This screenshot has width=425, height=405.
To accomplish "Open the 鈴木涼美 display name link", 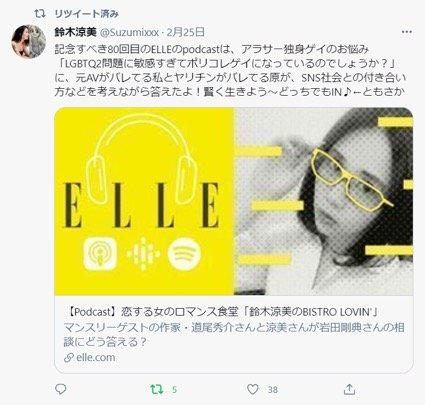I will pyautogui.click(x=75, y=32).
